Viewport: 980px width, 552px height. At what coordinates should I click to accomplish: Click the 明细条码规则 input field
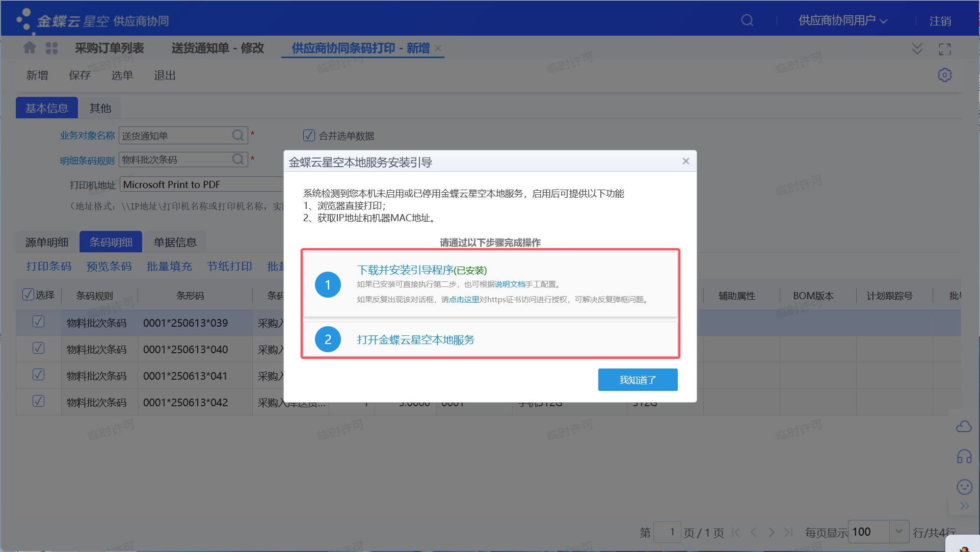(183, 160)
